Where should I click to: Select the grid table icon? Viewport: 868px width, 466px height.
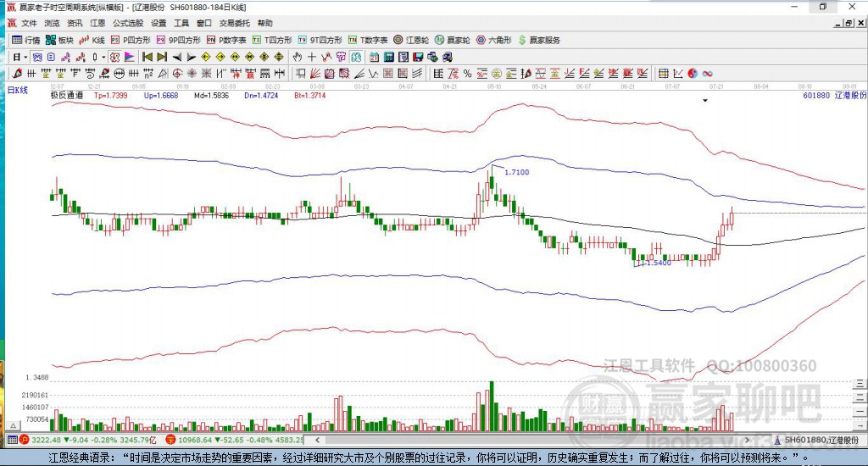(663, 74)
